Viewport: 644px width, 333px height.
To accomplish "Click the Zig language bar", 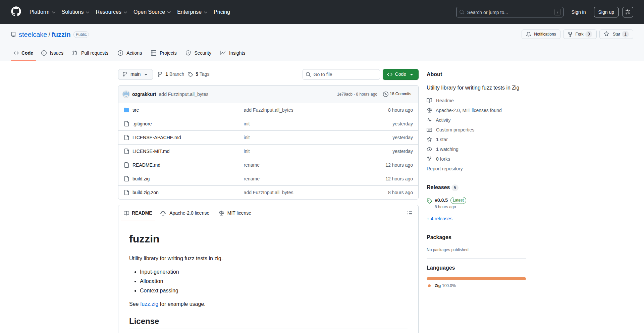I will pos(476,279).
